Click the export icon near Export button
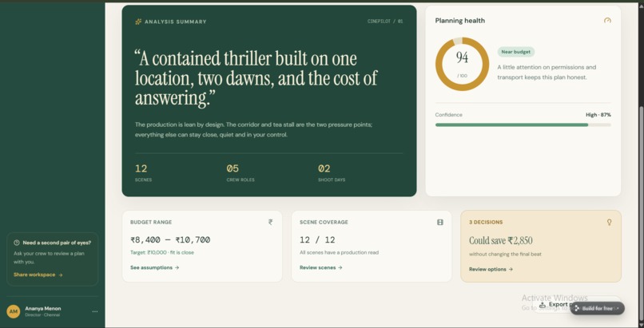Viewport: 644px width, 328px height. 543,305
